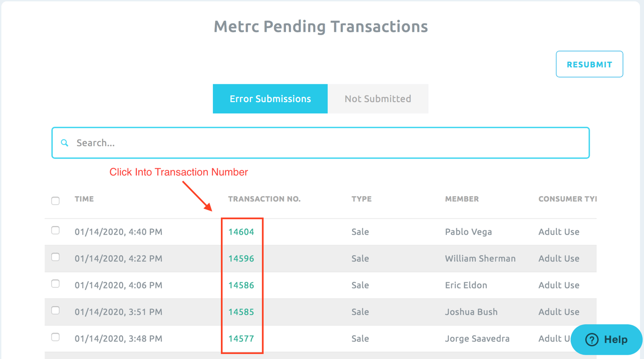Click the search magnifier icon

64,143
